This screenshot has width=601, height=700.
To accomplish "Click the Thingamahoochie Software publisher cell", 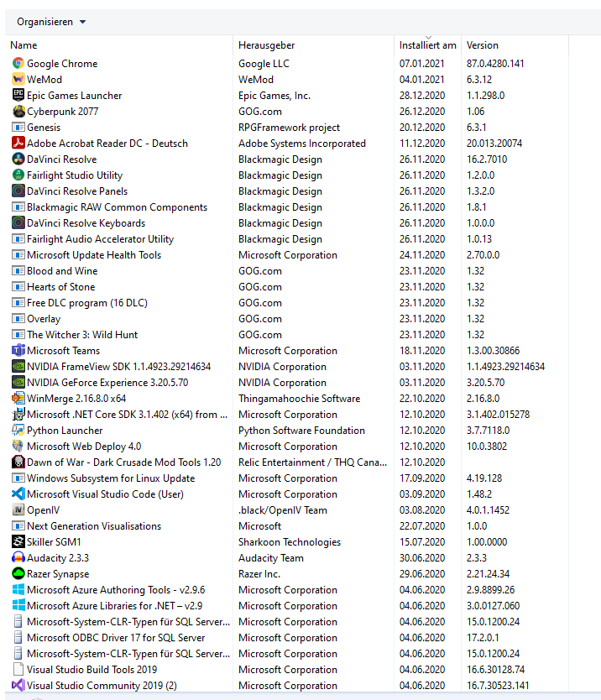I will (x=299, y=398).
